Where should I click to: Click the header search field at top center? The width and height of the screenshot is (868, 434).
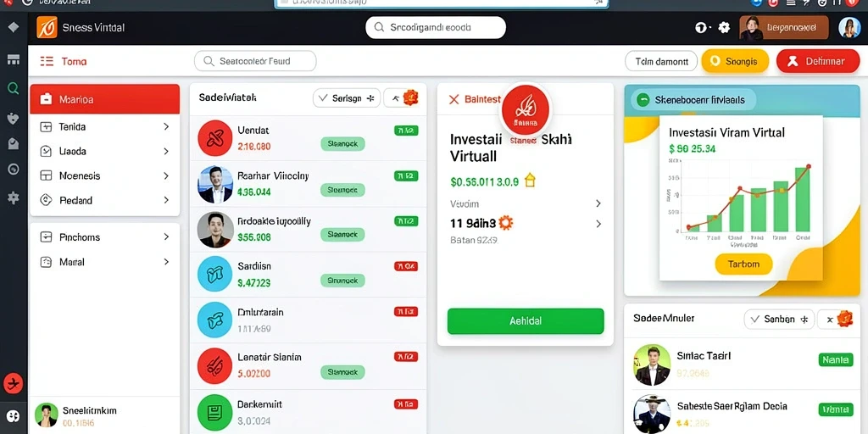point(436,27)
